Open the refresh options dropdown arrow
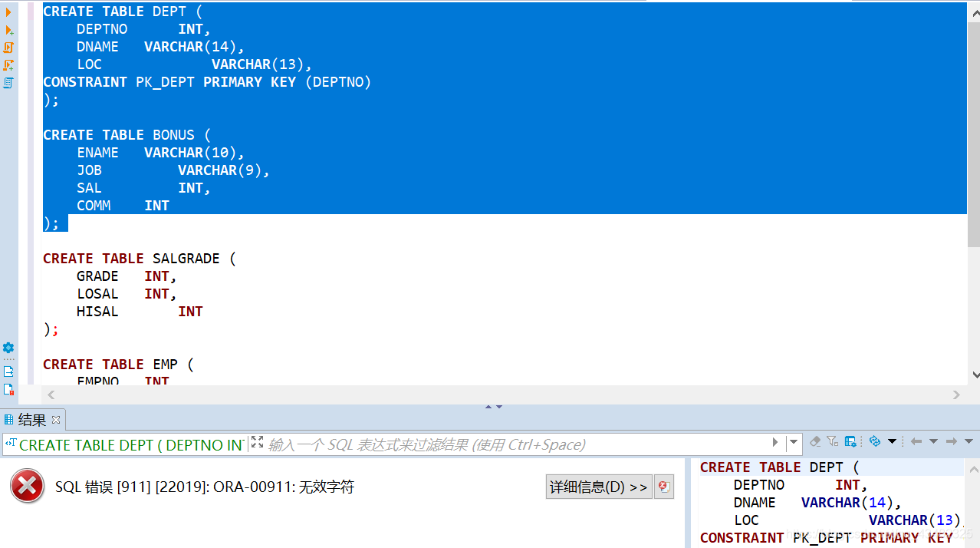Screen dimensions: 980x548 coord(892,441)
